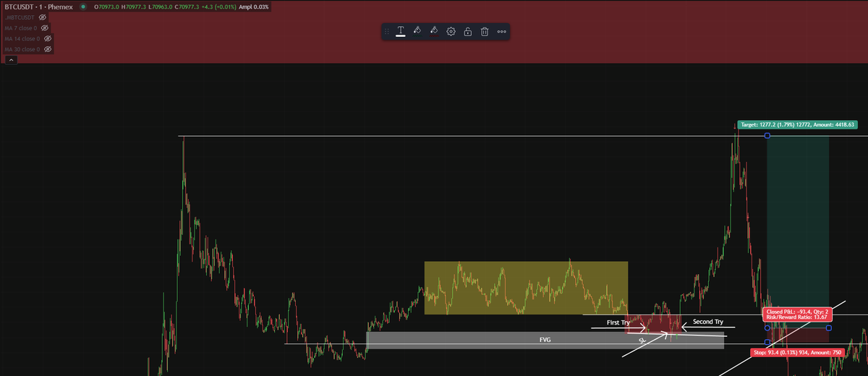The height and width of the screenshot is (376, 868).
Task: Toggle the lock on the selected drawing
Action: (x=468, y=32)
